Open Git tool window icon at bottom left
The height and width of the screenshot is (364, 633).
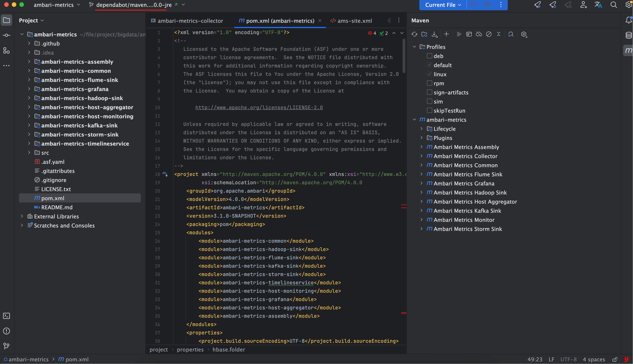point(6,346)
